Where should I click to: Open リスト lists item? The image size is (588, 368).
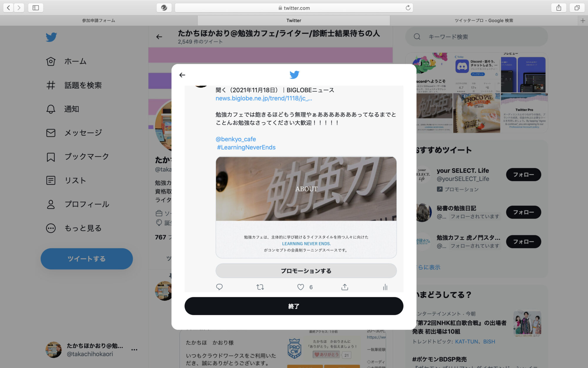point(66,180)
